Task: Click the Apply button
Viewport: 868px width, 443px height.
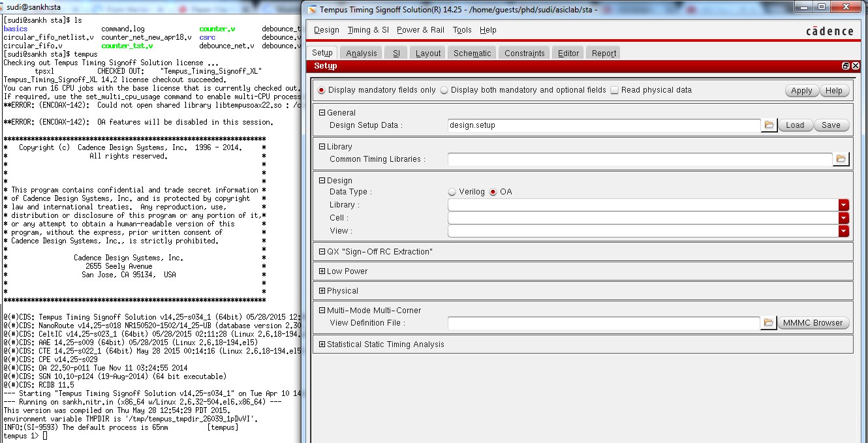Action: click(x=801, y=91)
